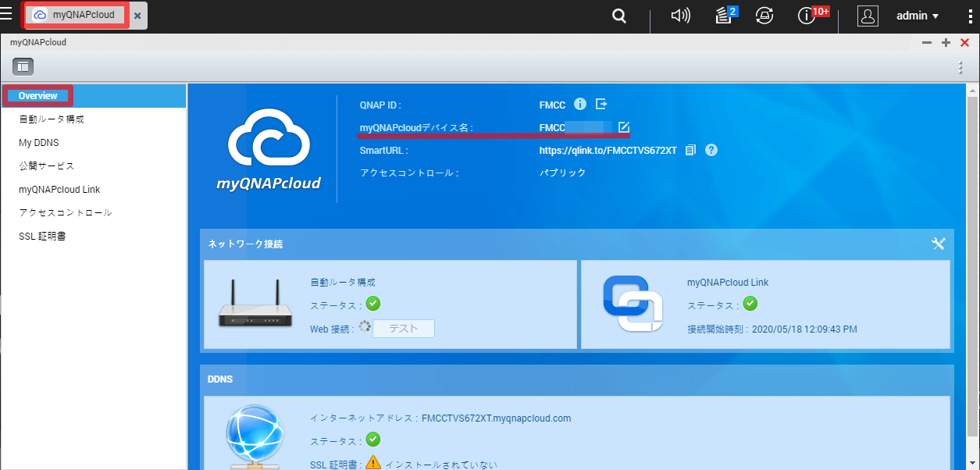Open 公開サービス in the sidebar

point(94,166)
